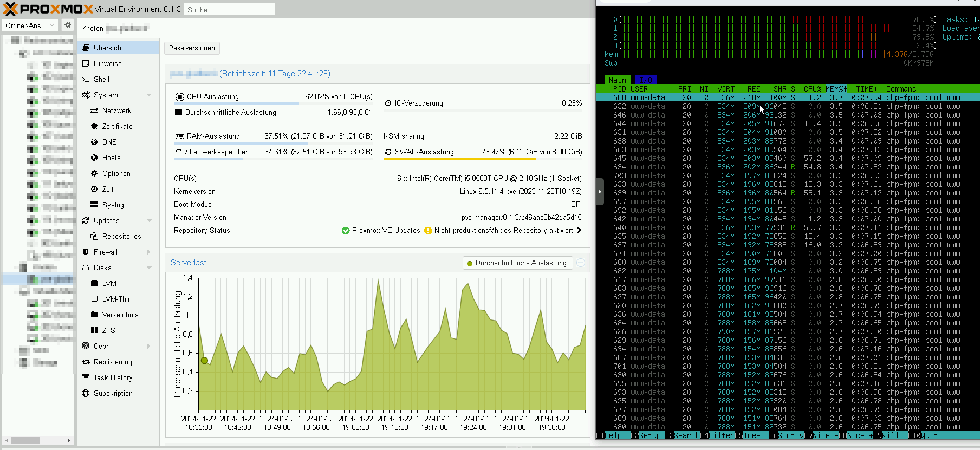Viewport: 980px width, 450px height.
Task: Click the Paketversionen button
Action: coord(192,48)
